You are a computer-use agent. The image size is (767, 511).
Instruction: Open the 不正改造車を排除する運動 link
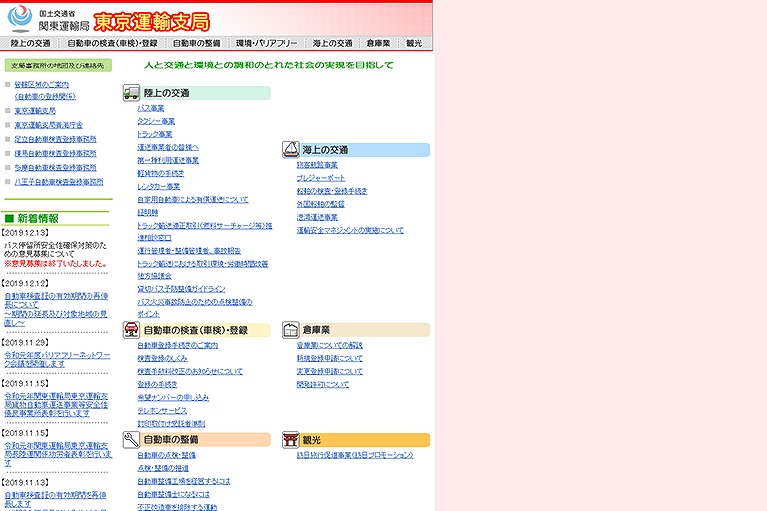pyautogui.click(x=177, y=507)
